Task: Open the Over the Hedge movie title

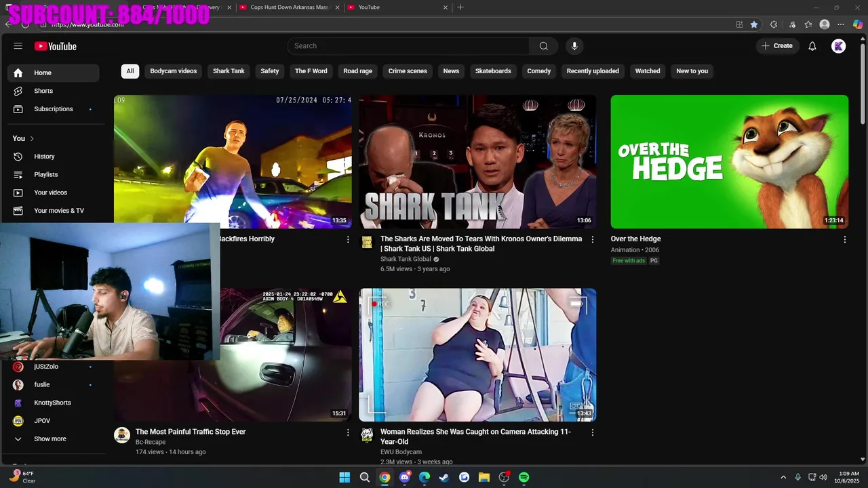Action: [635, 239]
